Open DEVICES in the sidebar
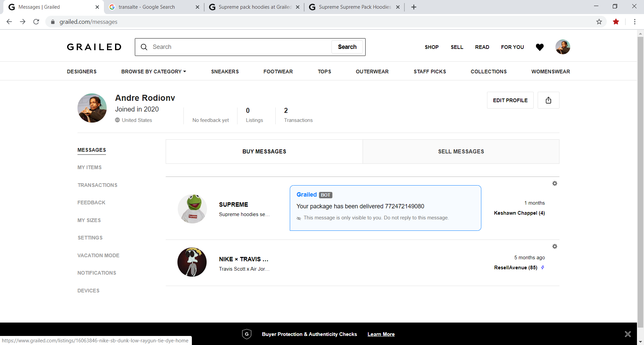This screenshot has width=644, height=345. (x=88, y=291)
